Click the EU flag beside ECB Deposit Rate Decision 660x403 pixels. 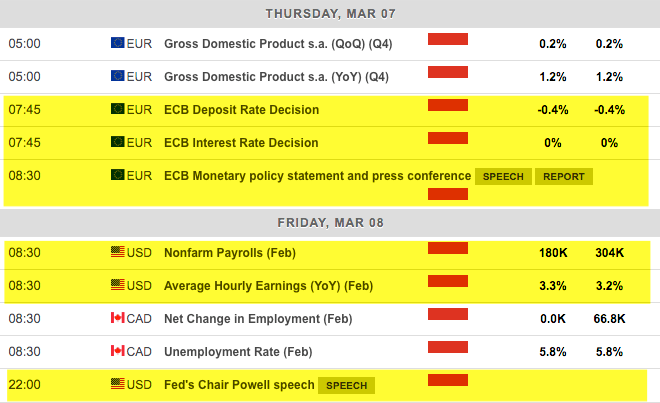click(117, 110)
